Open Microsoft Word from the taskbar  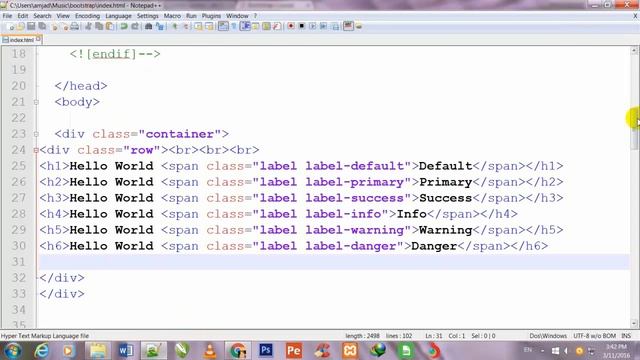126,351
